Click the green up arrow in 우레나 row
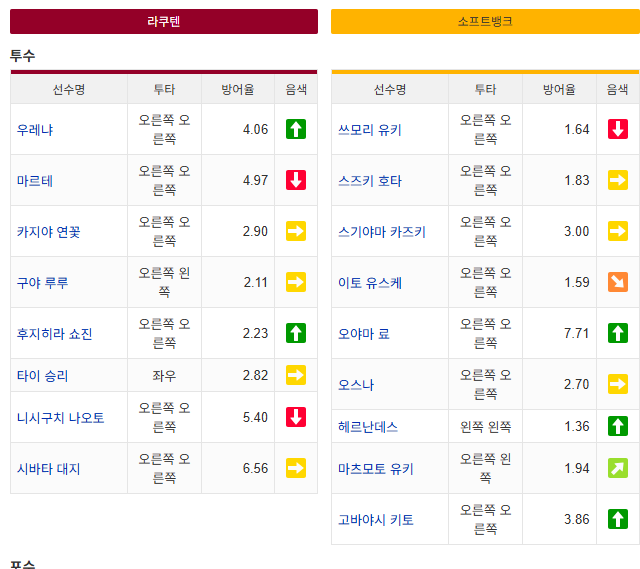Viewport: 640px width, 569px height. pyautogui.click(x=296, y=129)
